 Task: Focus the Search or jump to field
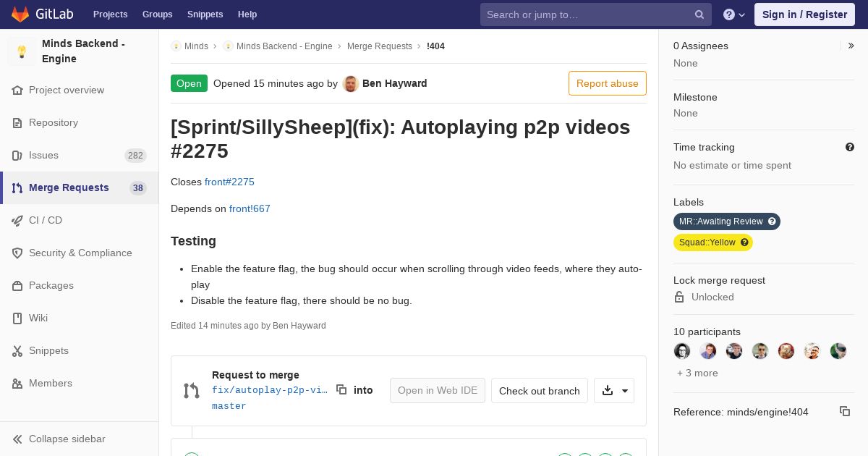pos(596,14)
